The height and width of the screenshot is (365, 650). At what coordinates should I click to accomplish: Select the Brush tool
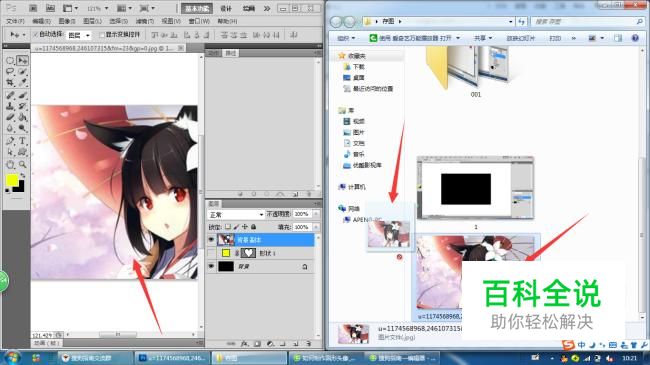coord(23,95)
